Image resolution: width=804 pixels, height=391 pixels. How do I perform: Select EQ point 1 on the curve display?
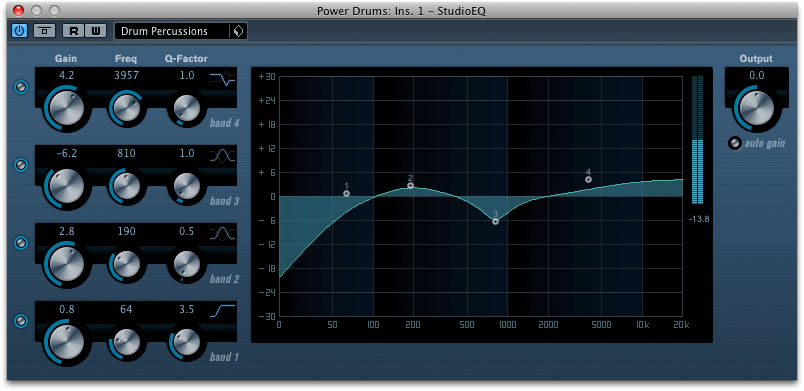coord(347,193)
